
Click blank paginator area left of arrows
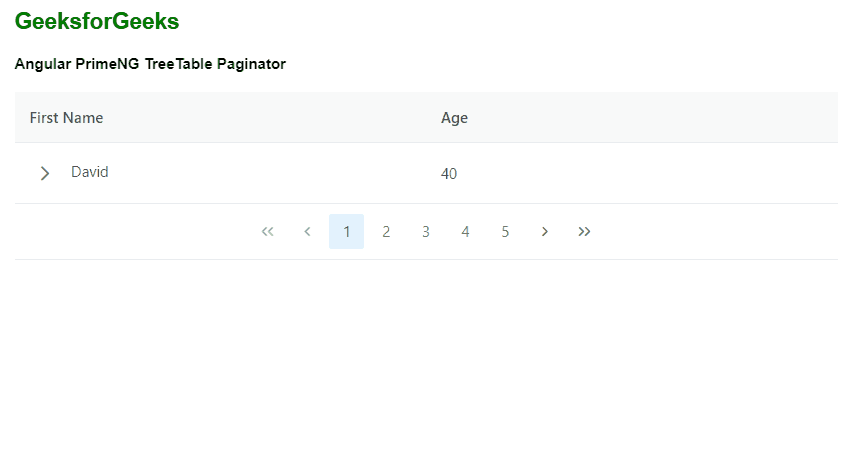tap(130, 232)
